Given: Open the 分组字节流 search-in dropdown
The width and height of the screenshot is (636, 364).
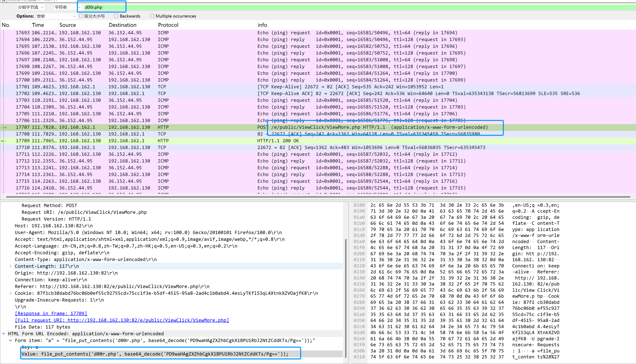Looking at the screenshot, I should tap(31, 7).
